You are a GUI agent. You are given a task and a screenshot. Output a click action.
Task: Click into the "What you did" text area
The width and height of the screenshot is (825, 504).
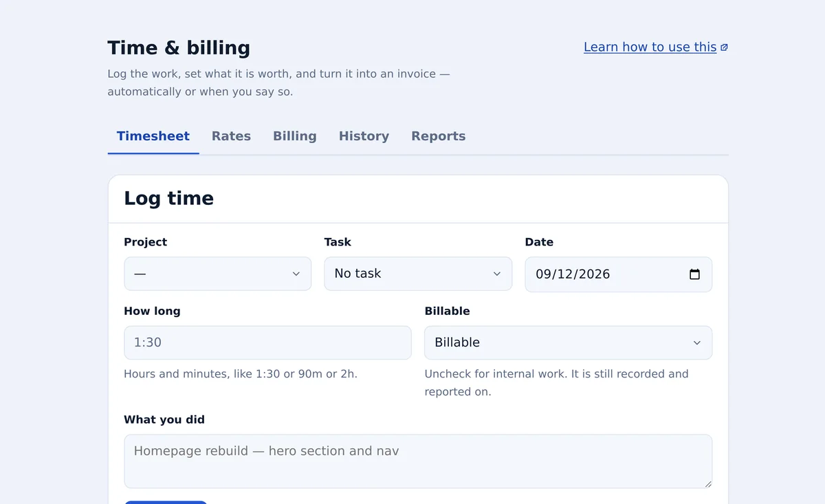[418, 461]
